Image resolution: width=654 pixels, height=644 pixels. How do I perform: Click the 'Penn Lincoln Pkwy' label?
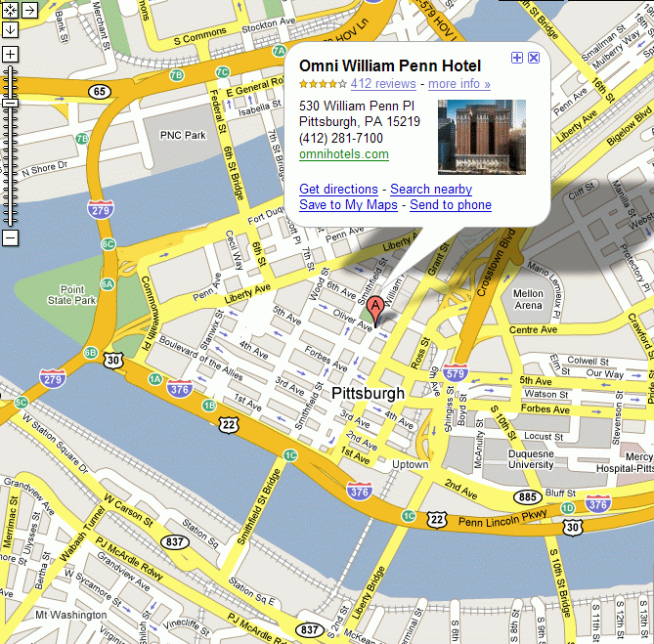click(x=502, y=518)
